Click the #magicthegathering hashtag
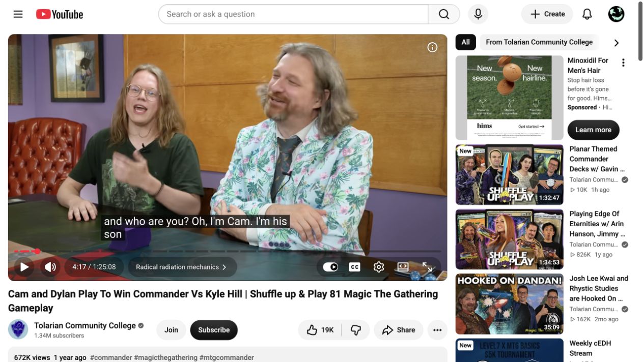Screen dimensions: 644x362 coord(165,357)
